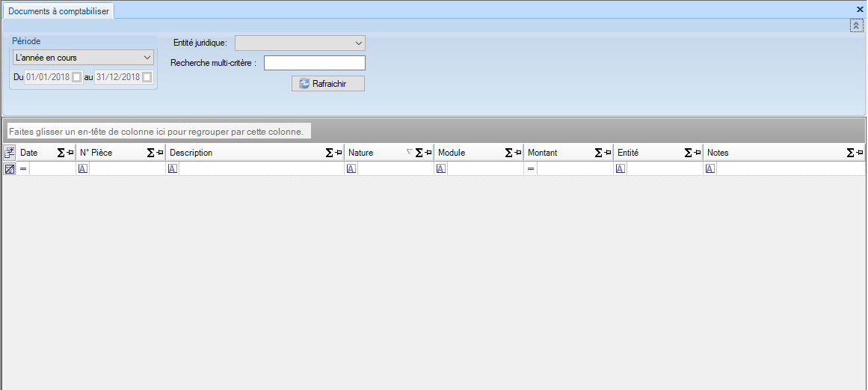Click the equals operator icon under Montant

(x=531, y=169)
